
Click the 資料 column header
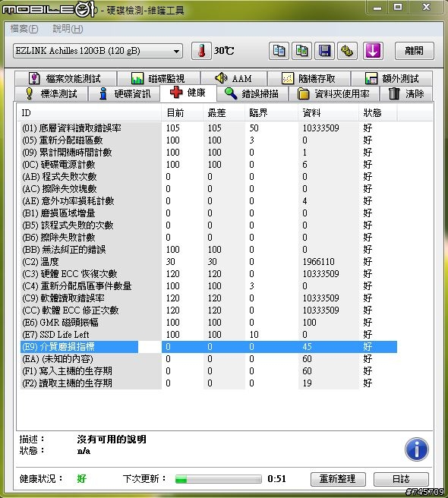(x=329, y=113)
